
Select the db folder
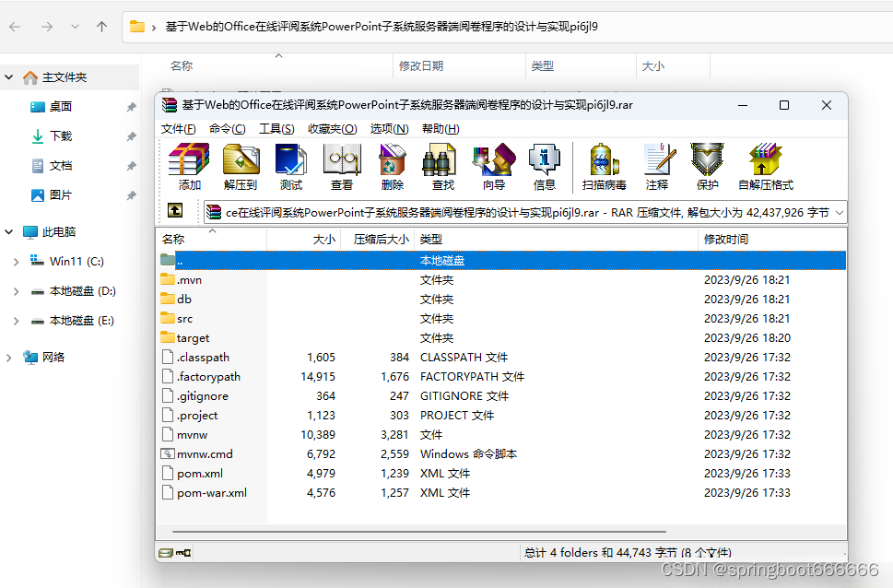coord(501,300)
